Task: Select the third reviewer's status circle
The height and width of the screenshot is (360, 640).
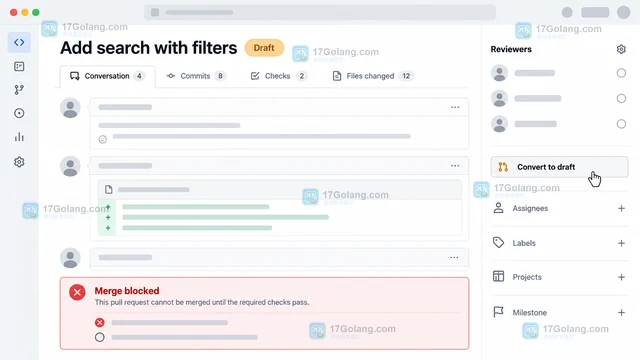Action: [621, 124]
